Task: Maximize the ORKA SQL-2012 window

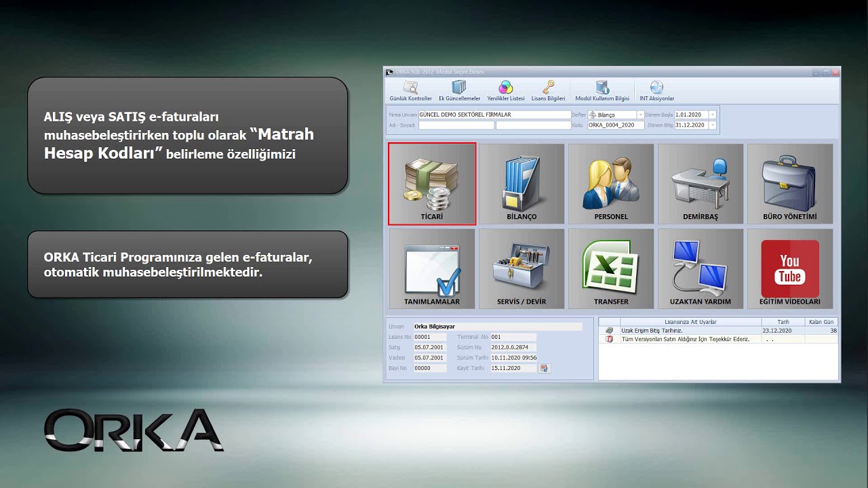Action: [x=826, y=72]
